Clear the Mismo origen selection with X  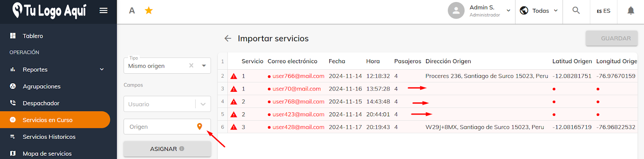pos(191,66)
